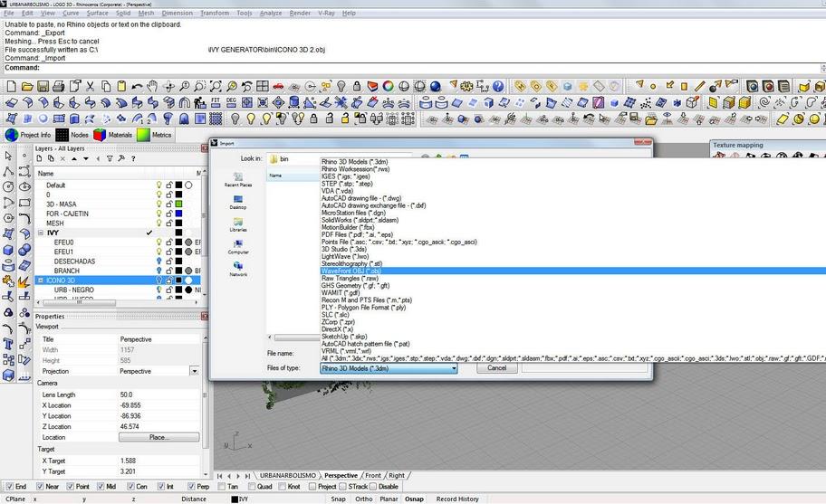826x504 pixels.
Task: Click the four-viewport layout icon
Action: click(263, 86)
